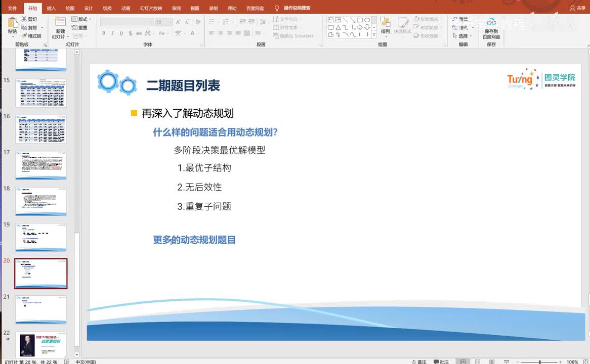Toggle Bold formatting
Screen dimensions: 590x364
(x=104, y=33)
